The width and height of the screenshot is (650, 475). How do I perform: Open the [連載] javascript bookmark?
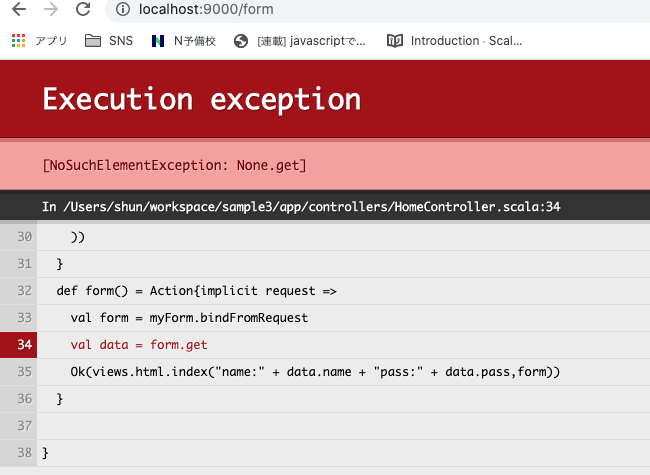coord(299,41)
